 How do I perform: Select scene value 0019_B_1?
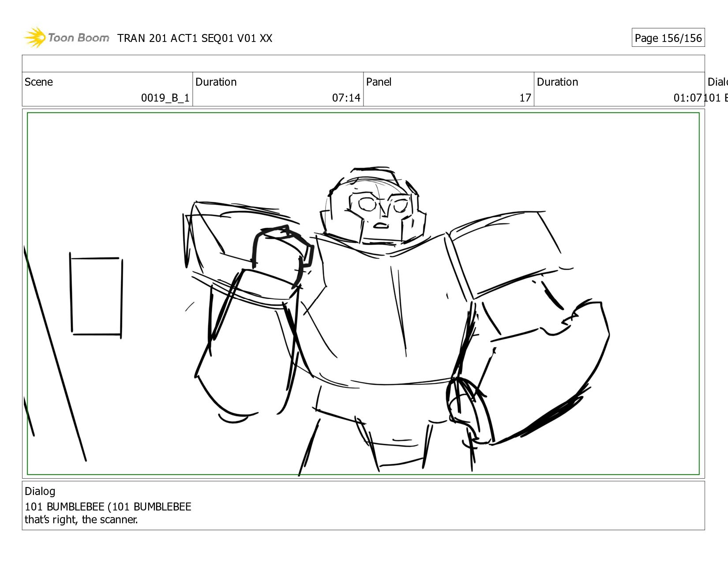[x=165, y=98]
